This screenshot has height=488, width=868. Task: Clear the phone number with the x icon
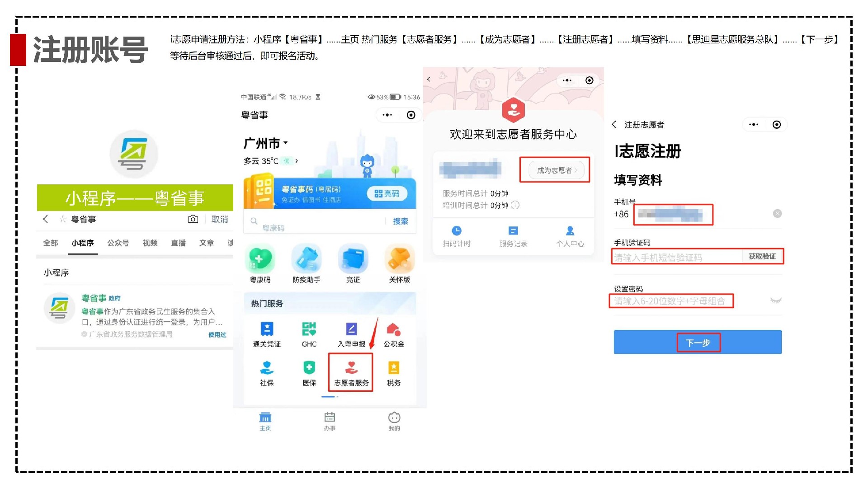pyautogui.click(x=777, y=213)
